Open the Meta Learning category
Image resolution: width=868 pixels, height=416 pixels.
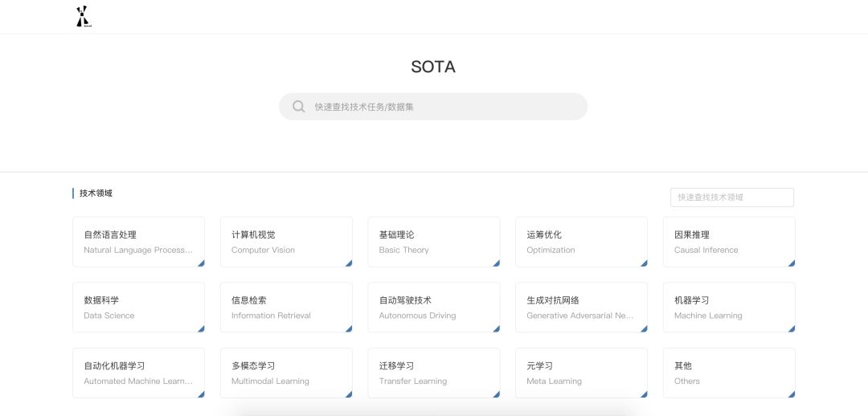tap(581, 373)
